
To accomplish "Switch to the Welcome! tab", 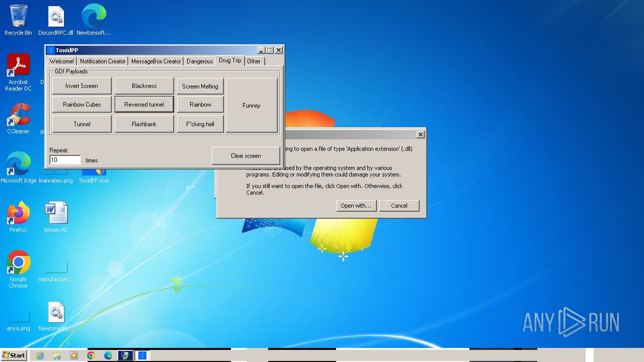I will [x=62, y=61].
